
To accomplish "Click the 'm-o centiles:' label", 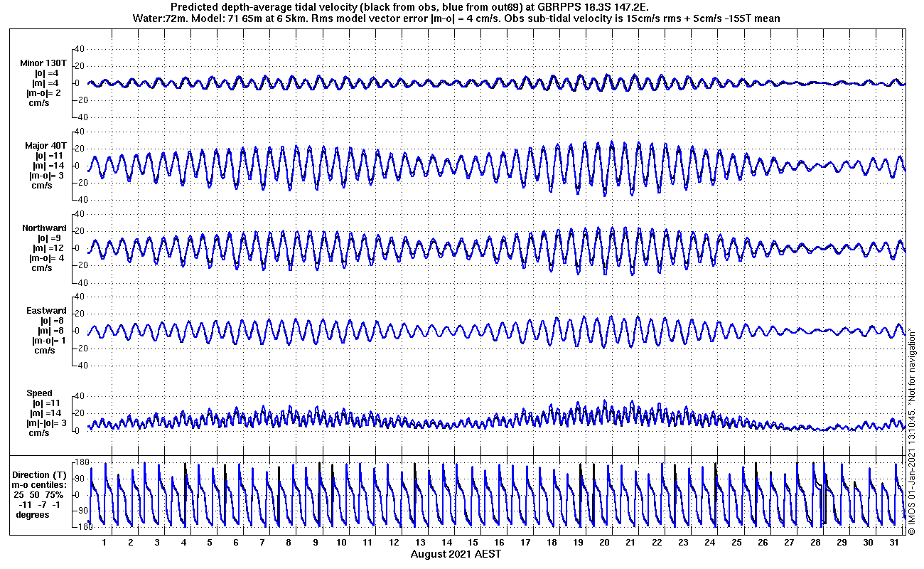I will click(x=40, y=484).
